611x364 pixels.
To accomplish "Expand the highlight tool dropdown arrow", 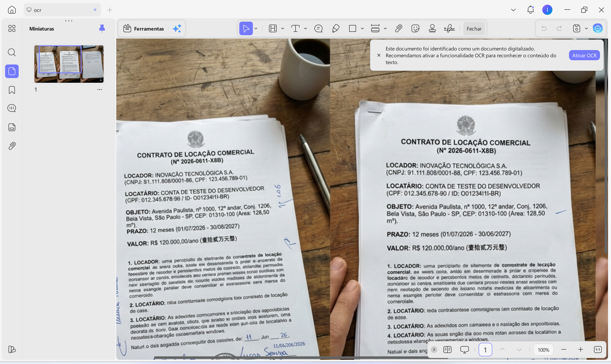I will point(283,28).
